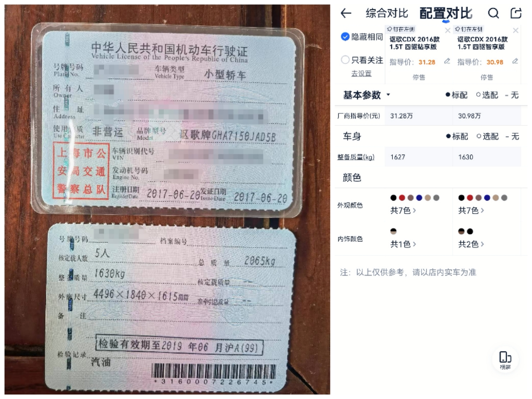Select the 只看关注 radio option
The image size is (532, 399).
(345, 60)
